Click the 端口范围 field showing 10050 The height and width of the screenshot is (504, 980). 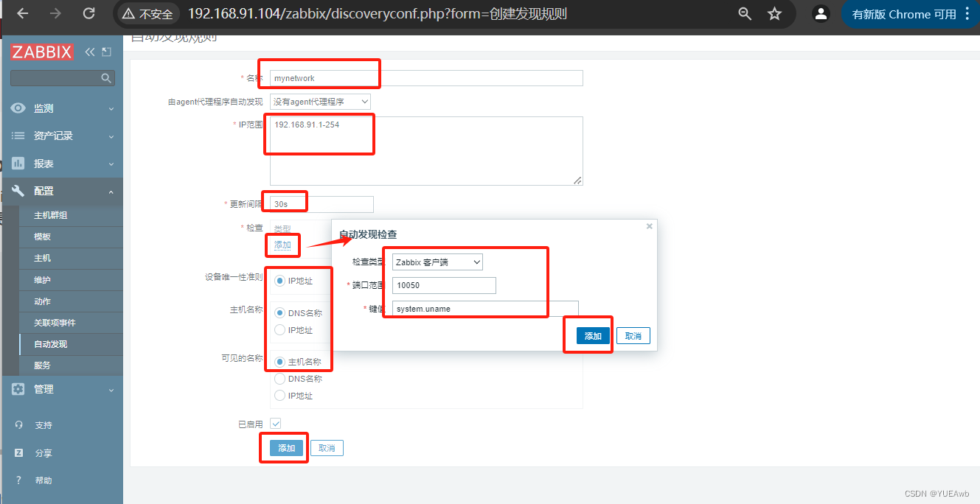[444, 285]
